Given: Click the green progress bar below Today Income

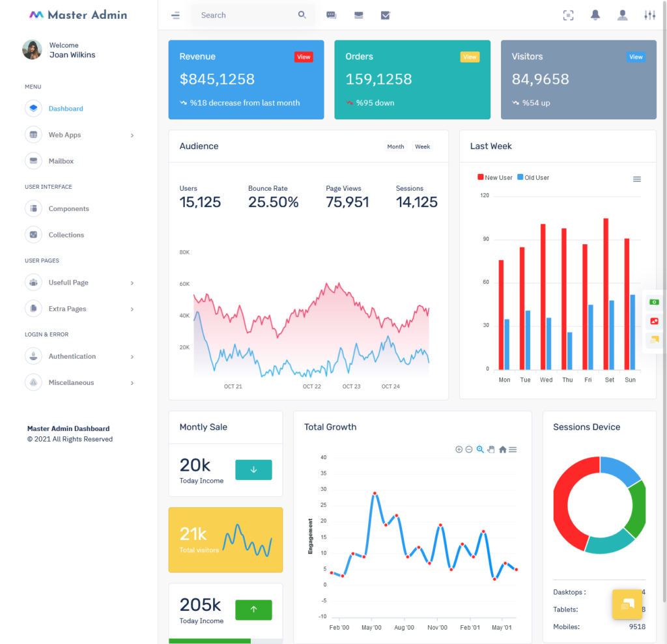Looking at the screenshot, I should coord(209,641).
